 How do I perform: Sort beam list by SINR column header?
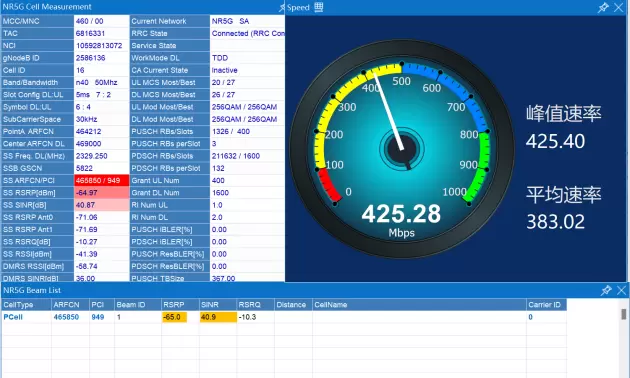point(218,304)
